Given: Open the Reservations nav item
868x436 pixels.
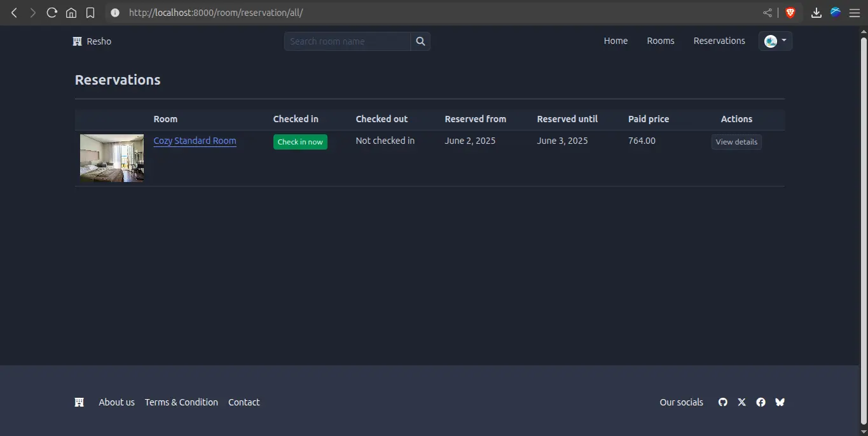Looking at the screenshot, I should coord(719,41).
